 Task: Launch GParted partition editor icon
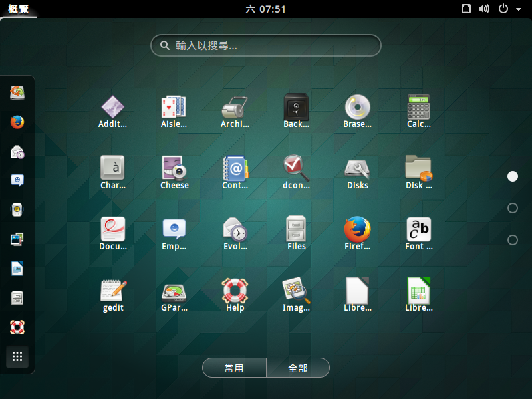tap(174, 293)
